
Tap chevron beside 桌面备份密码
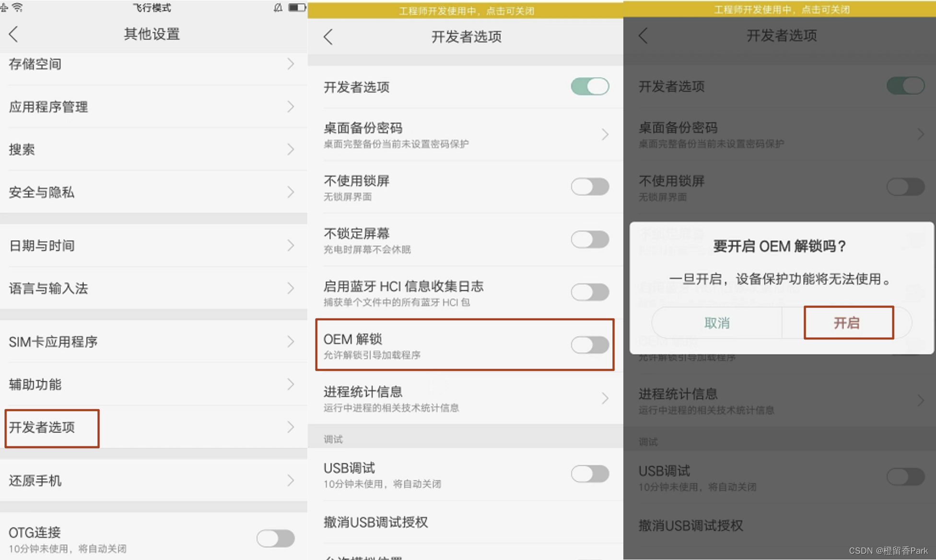(x=605, y=134)
